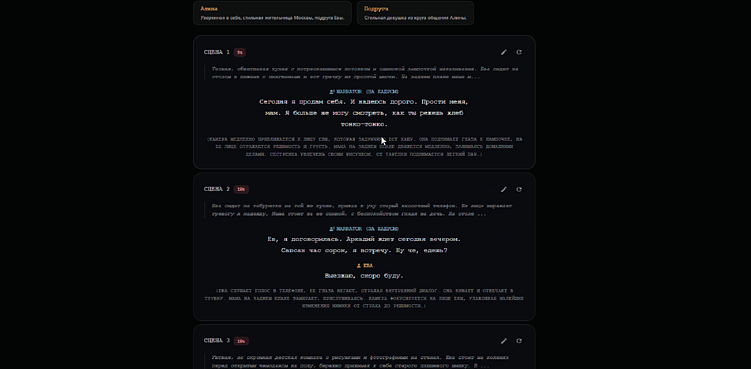
Task: Click the 10s duration badge of Сцена 3
Action: [241, 341]
